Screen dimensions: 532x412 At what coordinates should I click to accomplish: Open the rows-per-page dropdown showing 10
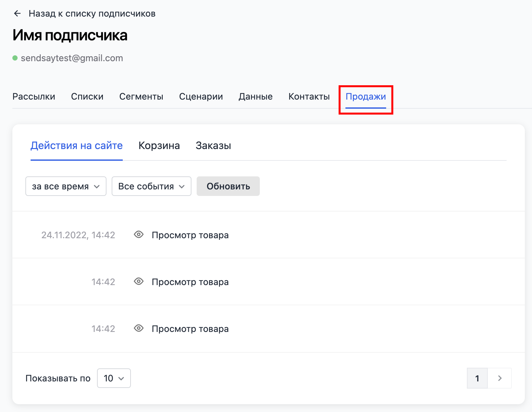coord(114,378)
